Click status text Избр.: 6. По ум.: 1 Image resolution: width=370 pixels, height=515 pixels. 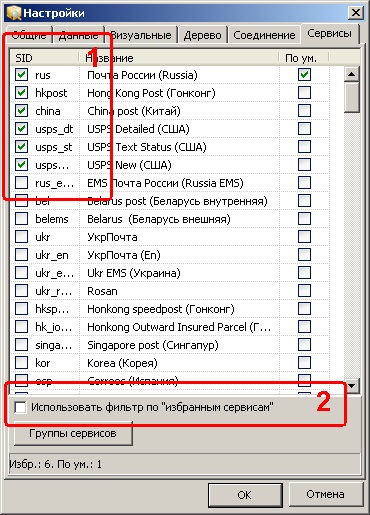[55, 464]
